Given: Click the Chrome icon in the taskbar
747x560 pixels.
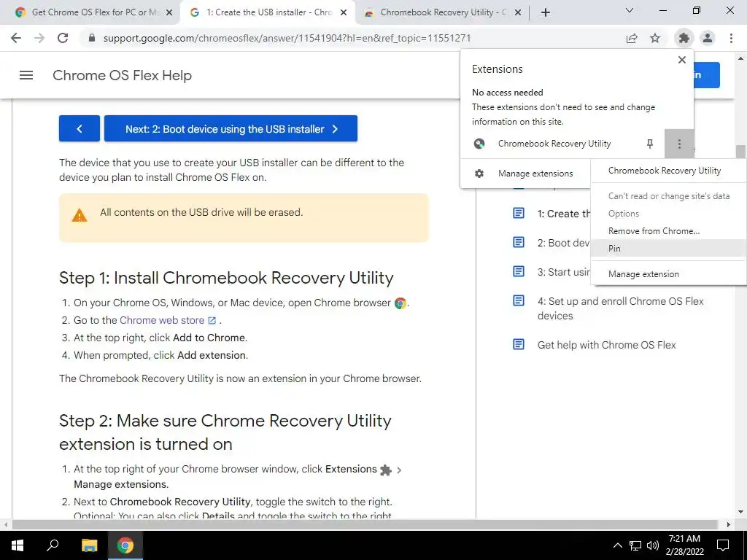Looking at the screenshot, I should pos(125,545).
